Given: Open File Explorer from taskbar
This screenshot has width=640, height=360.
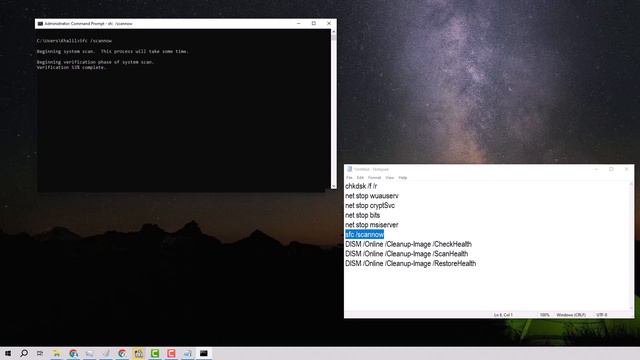Looking at the screenshot, I should 56,353.
